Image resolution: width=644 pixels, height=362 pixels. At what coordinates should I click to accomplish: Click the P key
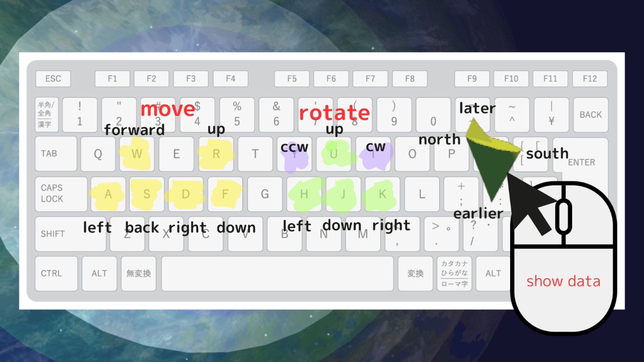[x=452, y=154]
